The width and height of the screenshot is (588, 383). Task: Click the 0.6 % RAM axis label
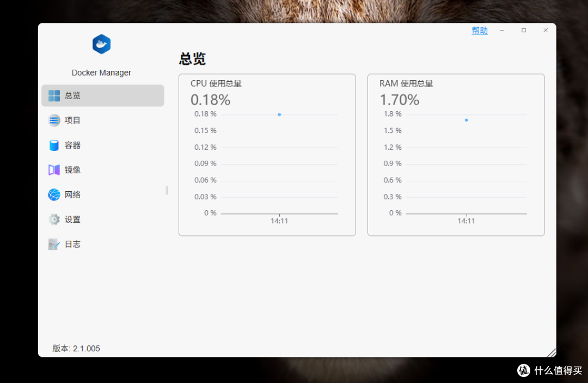[392, 180]
